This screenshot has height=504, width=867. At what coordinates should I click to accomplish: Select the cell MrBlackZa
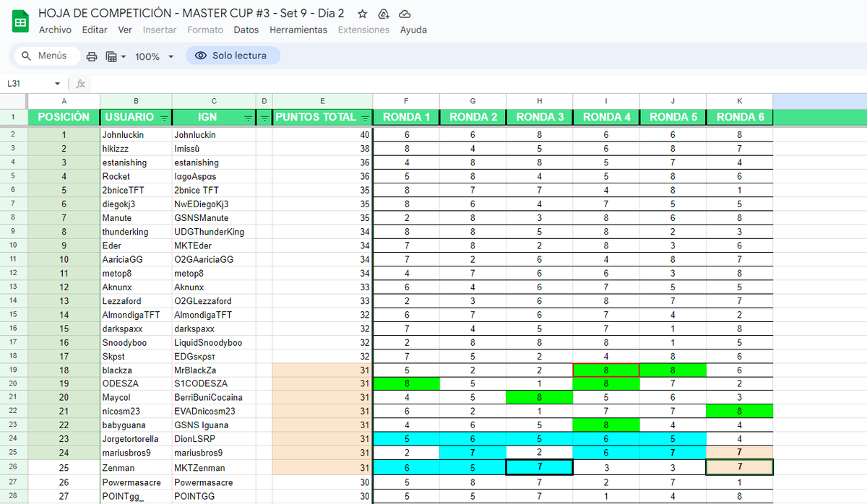coord(214,370)
